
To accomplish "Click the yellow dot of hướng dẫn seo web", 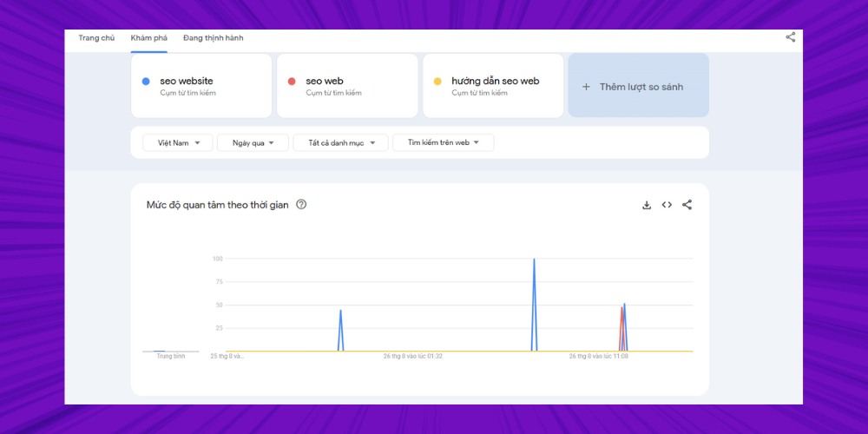I will coord(437,82).
